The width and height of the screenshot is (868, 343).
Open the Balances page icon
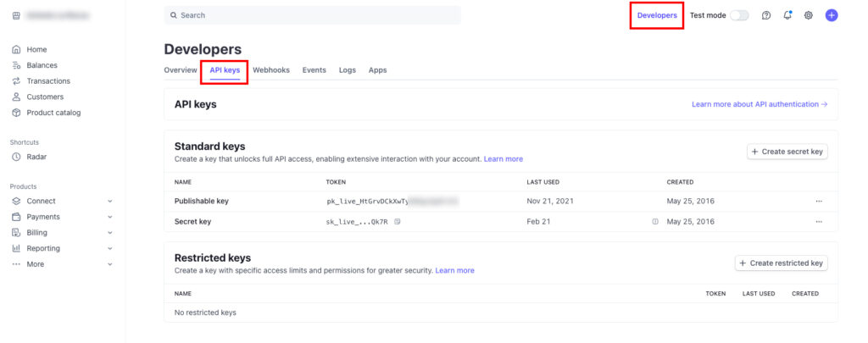(x=16, y=65)
